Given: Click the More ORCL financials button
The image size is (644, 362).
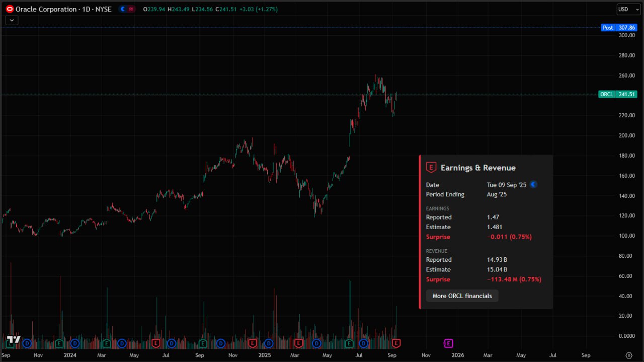Looking at the screenshot, I should point(462,296).
